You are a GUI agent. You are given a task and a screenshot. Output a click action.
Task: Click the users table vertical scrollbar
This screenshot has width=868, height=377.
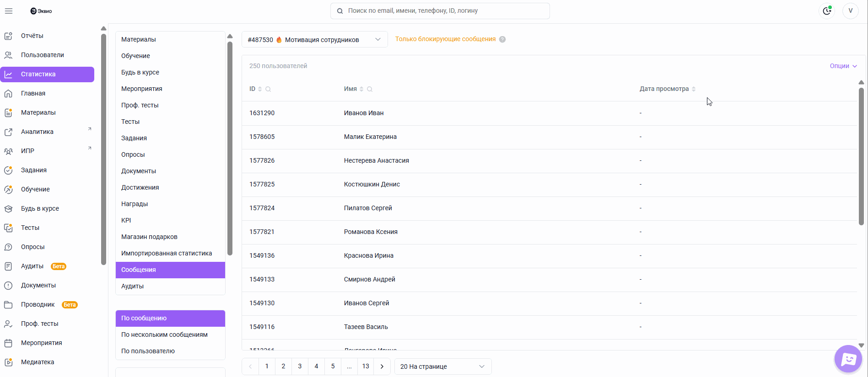(861, 156)
